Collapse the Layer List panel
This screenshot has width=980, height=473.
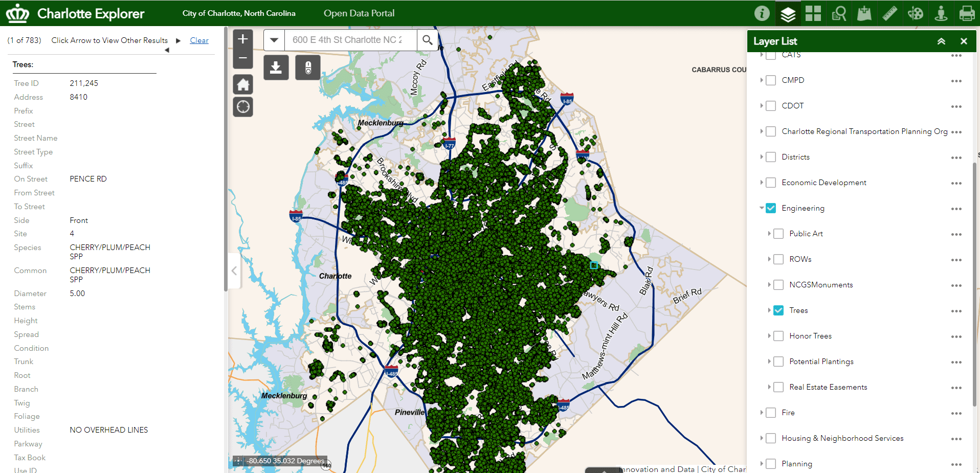pyautogui.click(x=941, y=41)
